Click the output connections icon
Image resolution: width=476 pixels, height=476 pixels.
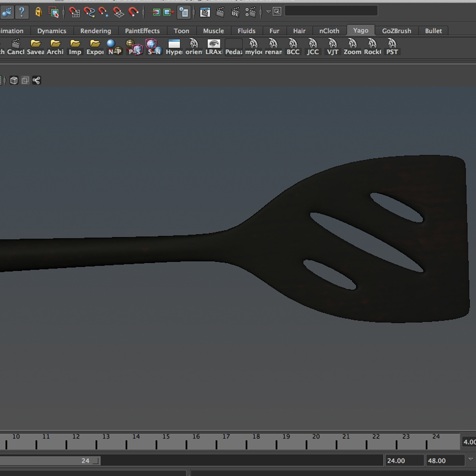[x=169, y=12]
